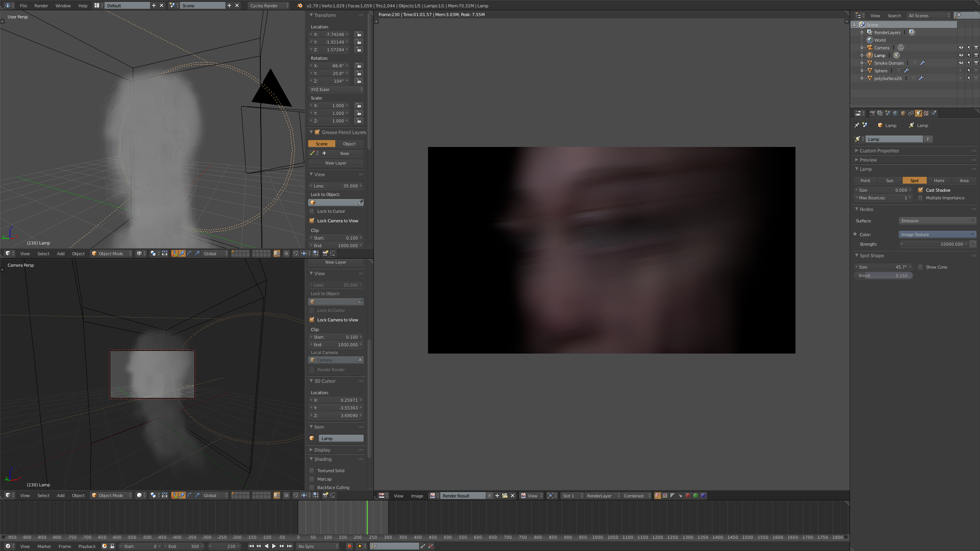Screen dimensions: 980x551
Task: Open the XYZ Euler rotation mode dropdown
Action: tap(336, 89)
